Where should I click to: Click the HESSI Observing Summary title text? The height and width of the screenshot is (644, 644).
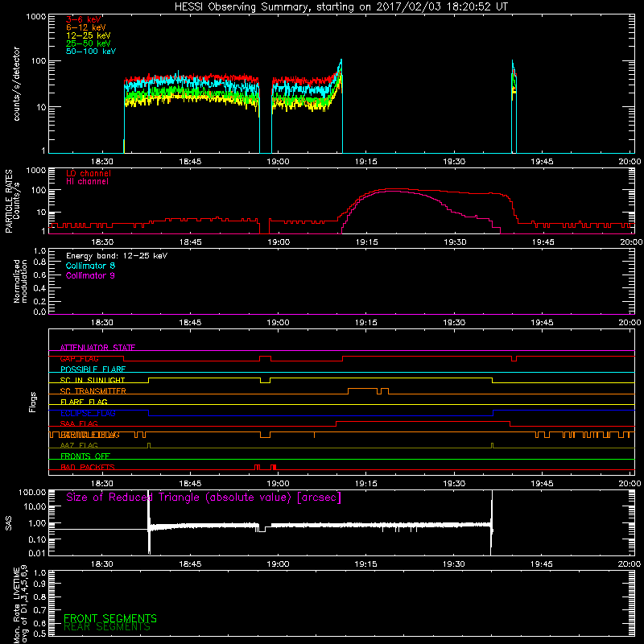click(341, 7)
